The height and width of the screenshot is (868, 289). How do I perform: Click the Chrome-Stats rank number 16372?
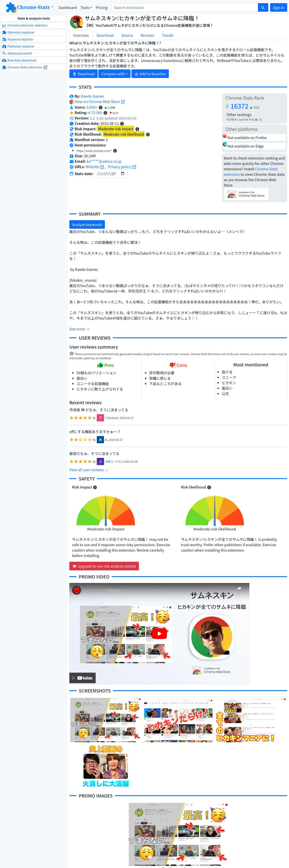(239, 107)
